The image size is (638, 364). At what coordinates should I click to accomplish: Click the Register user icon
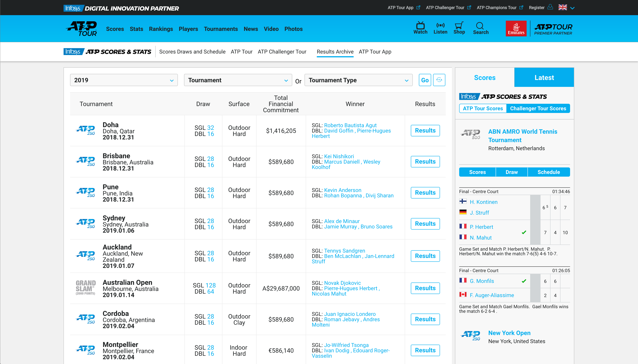(550, 7)
